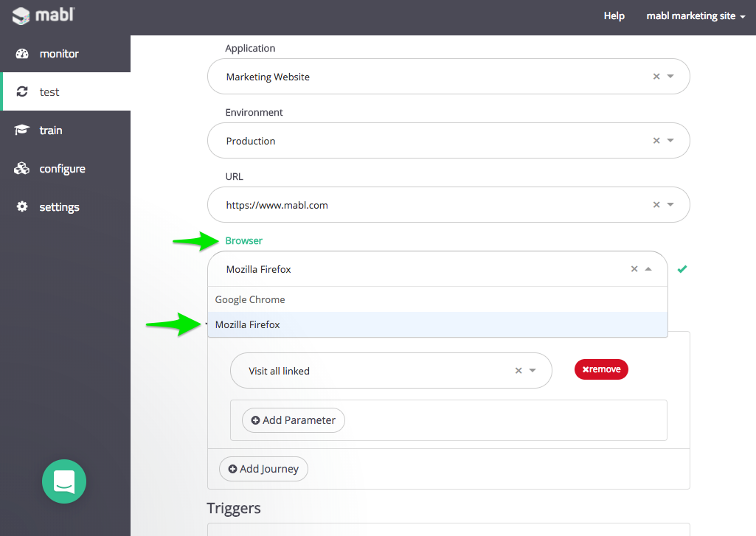The width and height of the screenshot is (756, 536).
Task: Collapse the Browser dropdown arrow
Action: [x=648, y=269]
